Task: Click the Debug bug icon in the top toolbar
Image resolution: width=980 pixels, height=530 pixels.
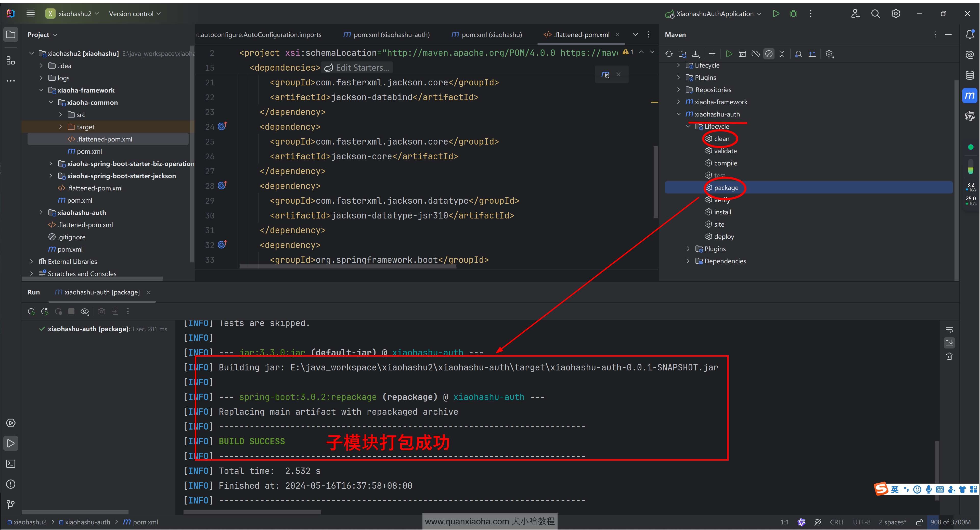Action: pyautogui.click(x=793, y=14)
